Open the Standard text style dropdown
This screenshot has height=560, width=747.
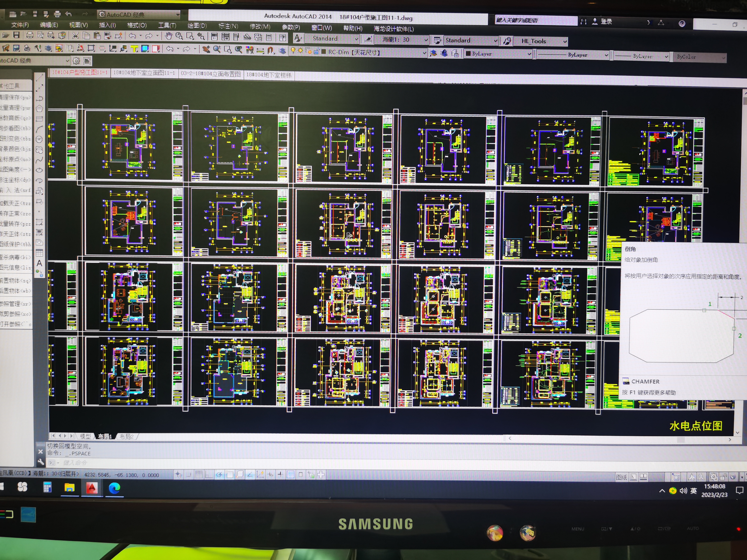(x=356, y=39)
